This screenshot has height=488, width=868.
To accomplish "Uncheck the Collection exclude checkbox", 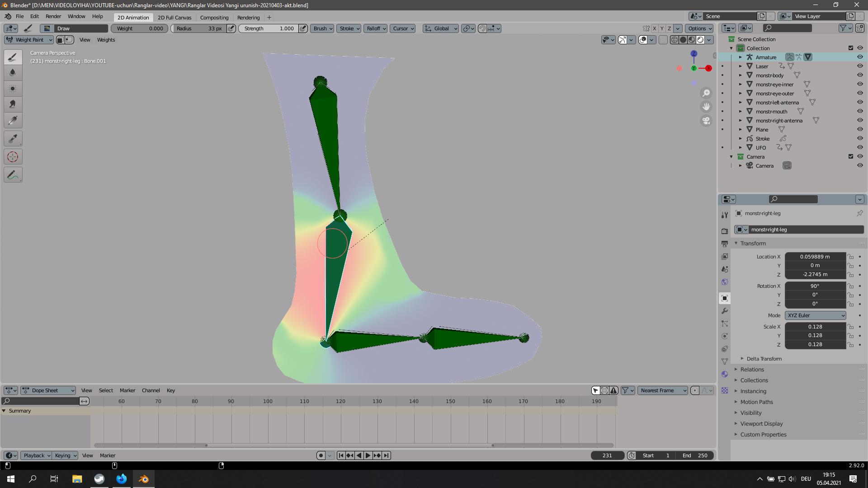I will (x=851, y=48).
